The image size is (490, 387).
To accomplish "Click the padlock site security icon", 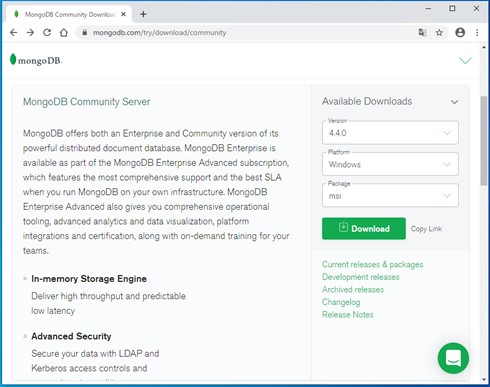I will point(85,33).
